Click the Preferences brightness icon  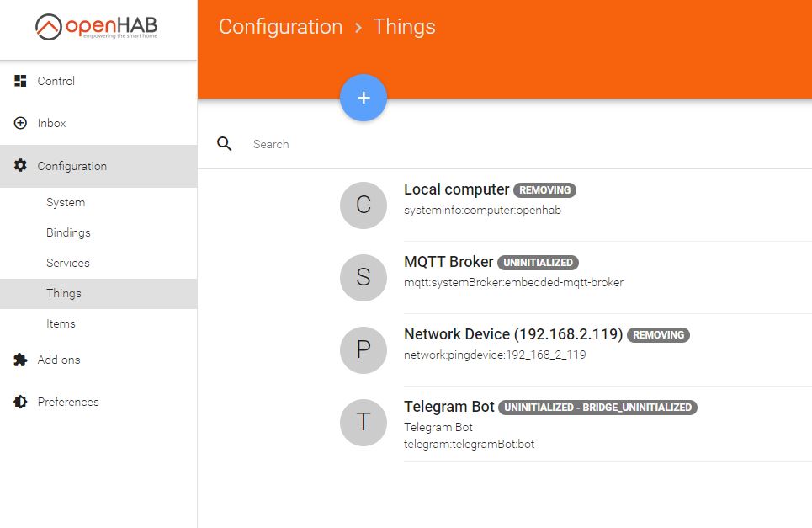[20, 402]
